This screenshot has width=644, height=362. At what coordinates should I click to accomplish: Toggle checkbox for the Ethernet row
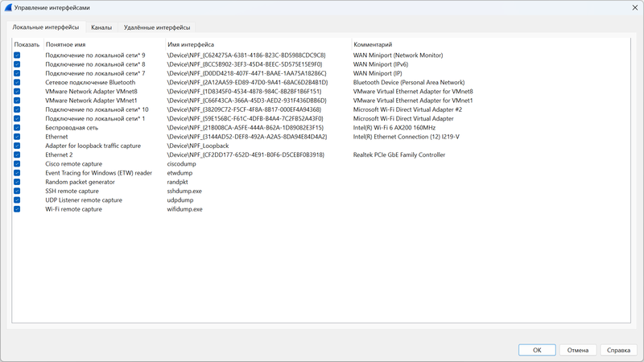[17, 137]
